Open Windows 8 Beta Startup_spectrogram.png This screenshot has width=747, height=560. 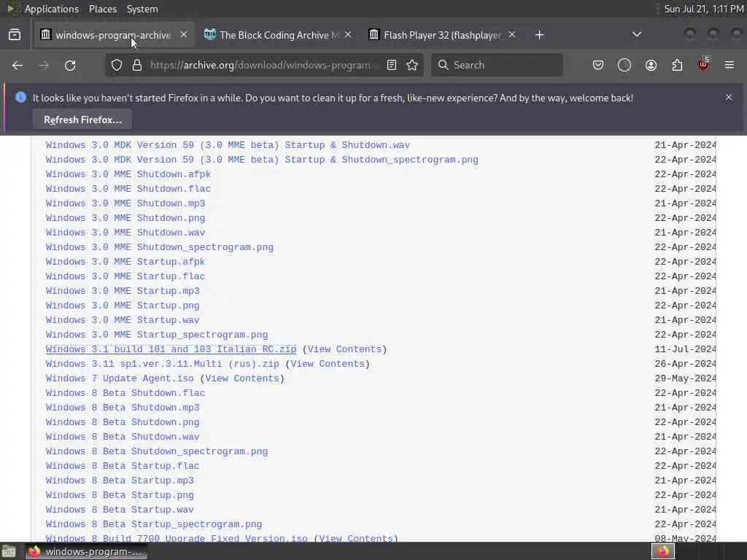click(x=154, y=524)
